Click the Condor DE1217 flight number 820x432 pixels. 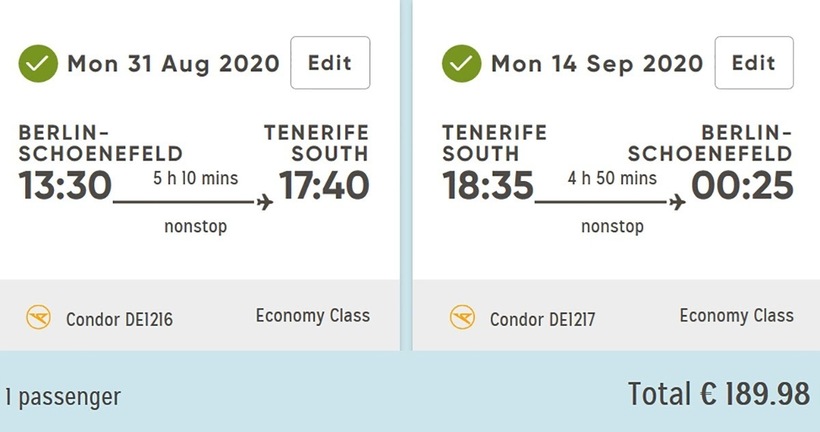(542, 320)
